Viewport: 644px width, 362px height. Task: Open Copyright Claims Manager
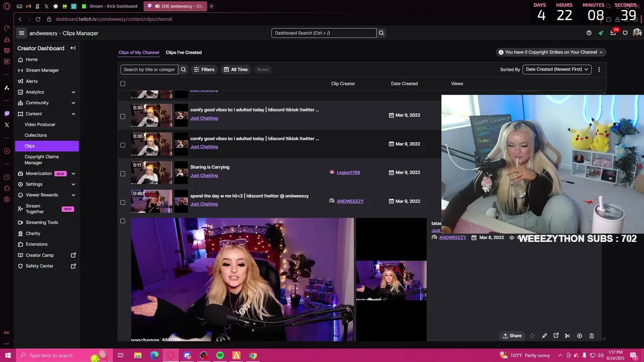tap(41, 160)
